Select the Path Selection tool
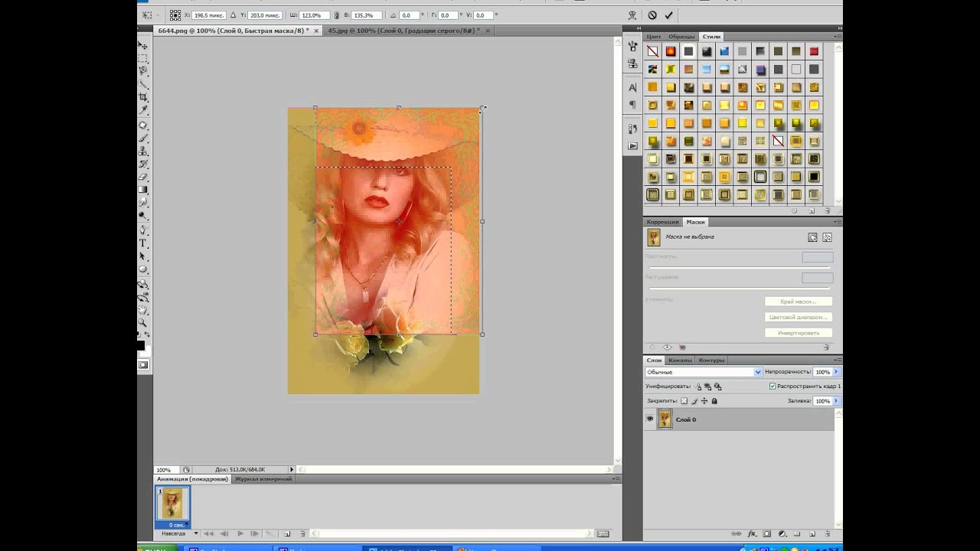Screen dimensions: 980x551 point(143,256)
